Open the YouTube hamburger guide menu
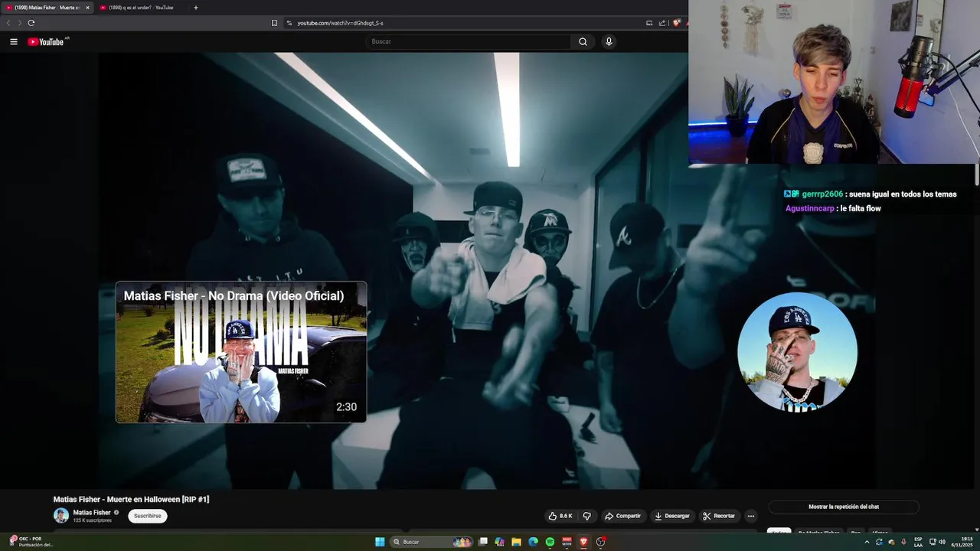Screen dimensions: 980x551 14,42
